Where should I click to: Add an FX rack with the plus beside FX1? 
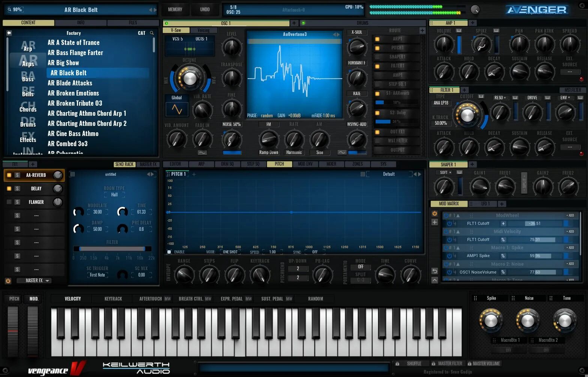pyautogui.click(x=33, y=164)
